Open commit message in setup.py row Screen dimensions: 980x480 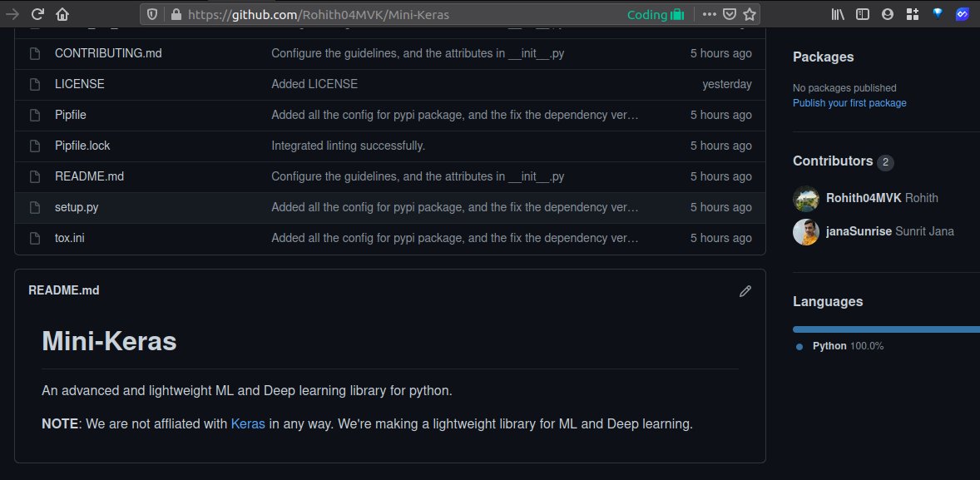tap(455, 207)
